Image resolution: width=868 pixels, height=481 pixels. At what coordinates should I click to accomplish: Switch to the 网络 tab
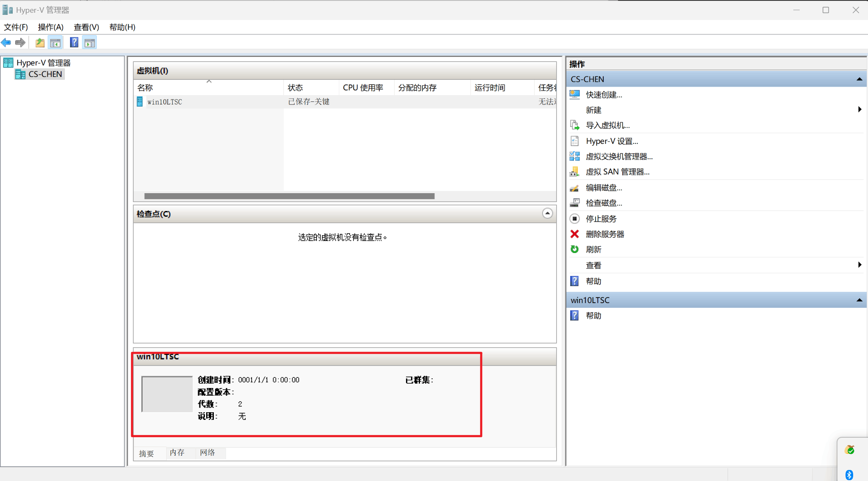point(208,453)
